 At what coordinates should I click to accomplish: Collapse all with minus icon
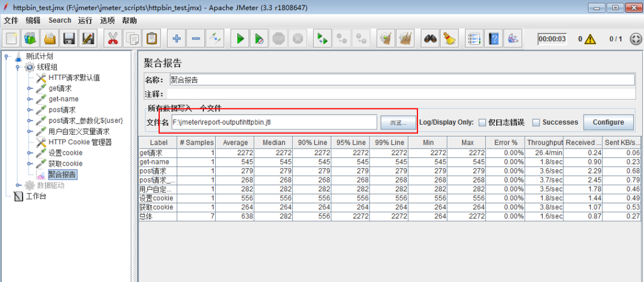click(196, 39)
